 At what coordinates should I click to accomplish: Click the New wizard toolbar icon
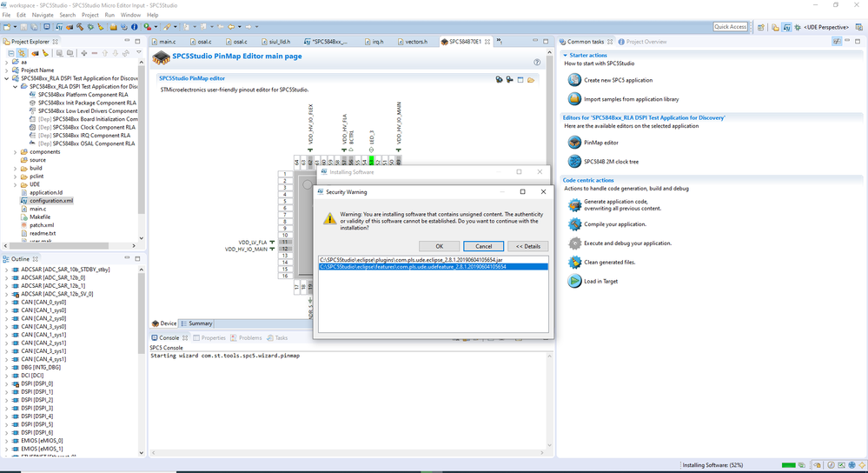tap(7, 27)
